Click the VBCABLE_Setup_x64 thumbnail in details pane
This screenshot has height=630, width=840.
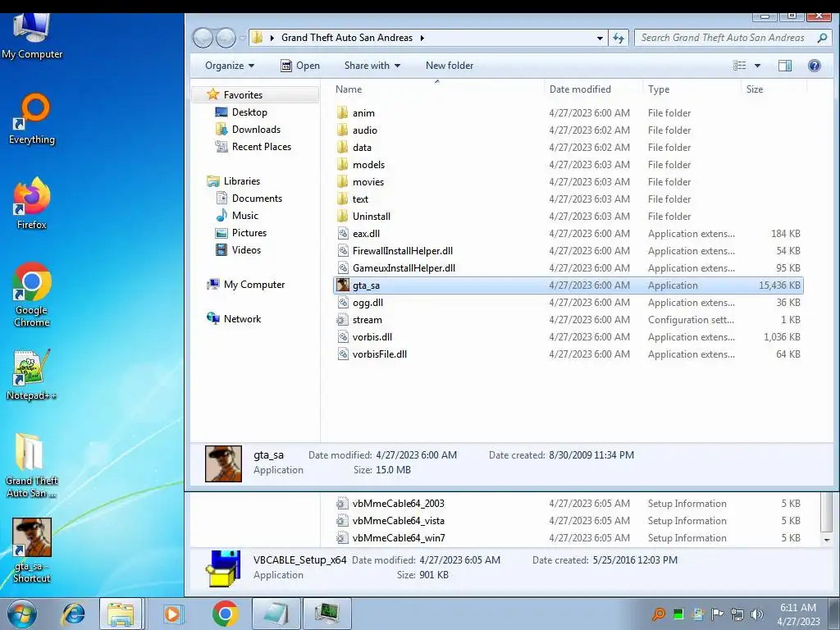tap(223, 568)
